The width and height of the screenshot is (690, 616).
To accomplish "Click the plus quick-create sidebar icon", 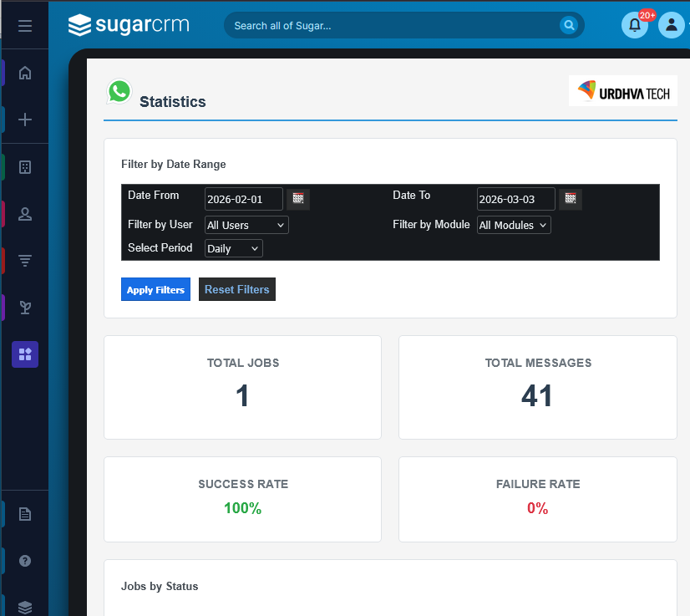I will 25,120.
